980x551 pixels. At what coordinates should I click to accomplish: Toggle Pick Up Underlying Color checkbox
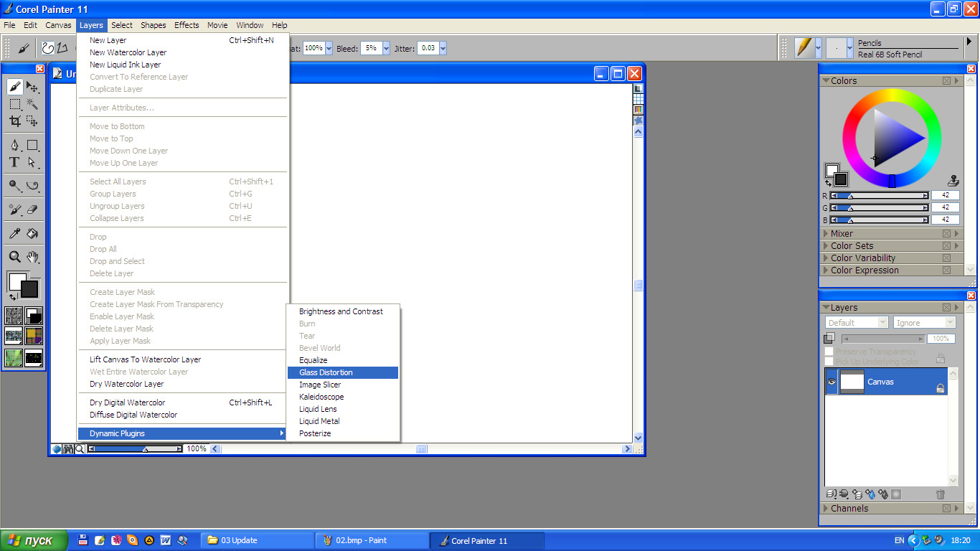[x=829, y=362]
